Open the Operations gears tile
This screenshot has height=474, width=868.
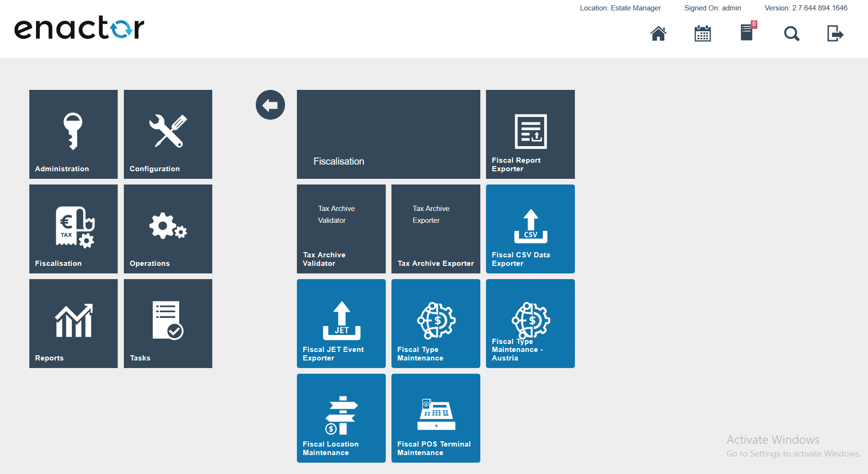168,229
